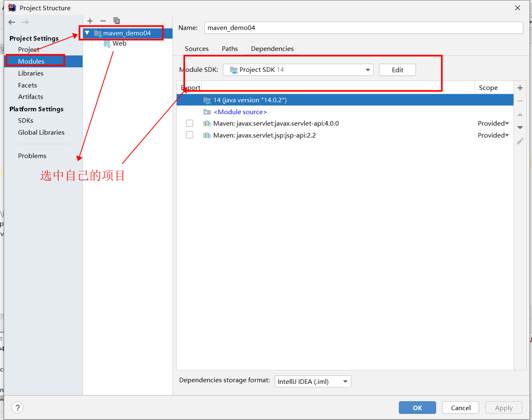Confirm with the OK button
Image resolution: width=532 pixels, height=420 pixels.
[x=417, y=408]
